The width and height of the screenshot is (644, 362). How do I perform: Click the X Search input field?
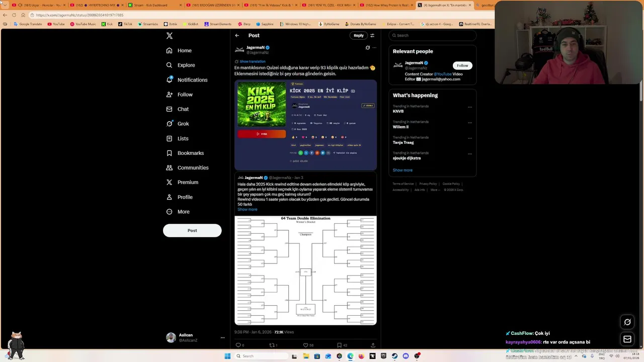(433, 36)
